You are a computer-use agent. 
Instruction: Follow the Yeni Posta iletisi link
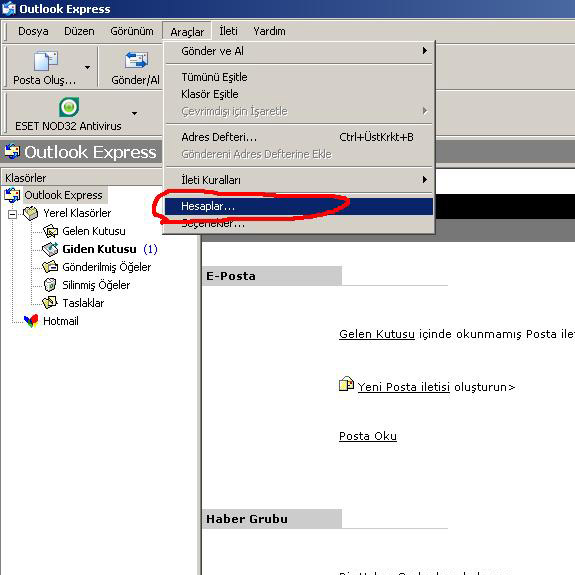click(404, 387)
